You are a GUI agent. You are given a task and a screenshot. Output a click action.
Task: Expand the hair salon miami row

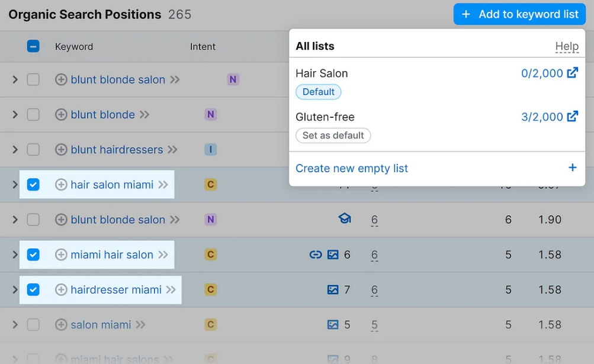pyautogui.click(x=15, y=185)
